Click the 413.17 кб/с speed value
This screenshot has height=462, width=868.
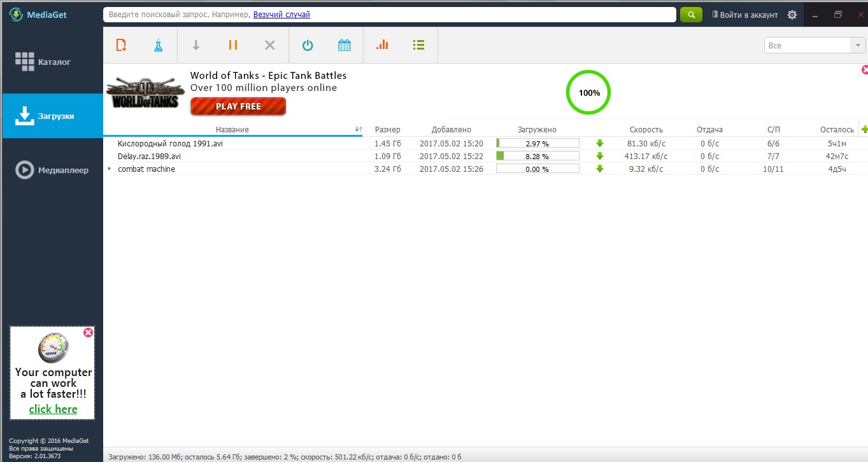pos(646,156)
